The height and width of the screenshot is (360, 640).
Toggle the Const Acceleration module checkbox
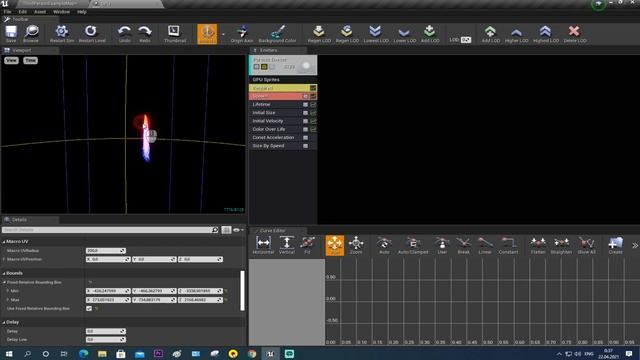point(305,138)
